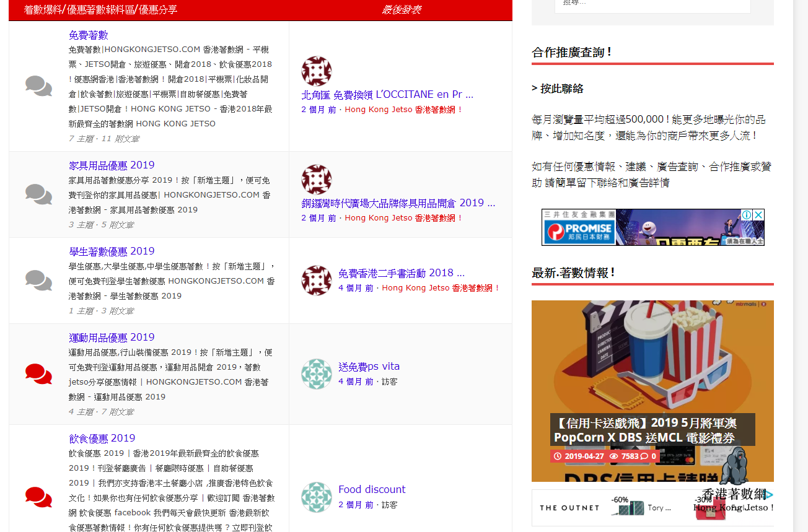Click the grey chat bubbles icon beside 免費著數
The image size is (808, 532).
(38, 86)
